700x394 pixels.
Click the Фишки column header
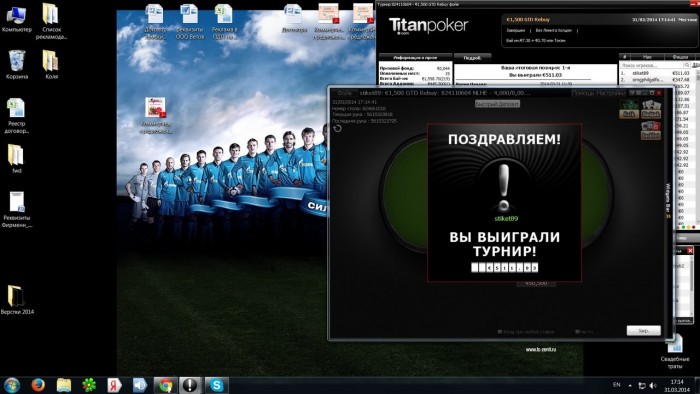679,57
